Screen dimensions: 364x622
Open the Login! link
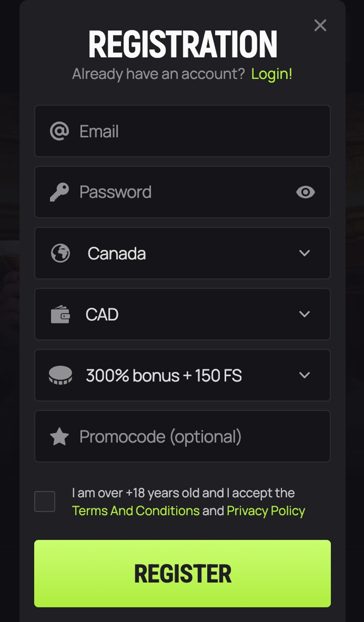coord(272,74)
